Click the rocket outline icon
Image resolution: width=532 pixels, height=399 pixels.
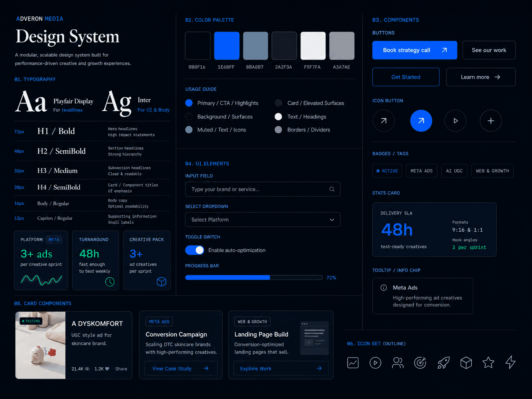click(x=443, y=363)
